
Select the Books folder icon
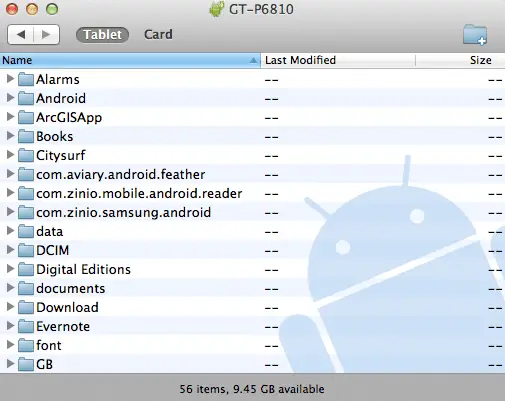(x=26, y=136)
